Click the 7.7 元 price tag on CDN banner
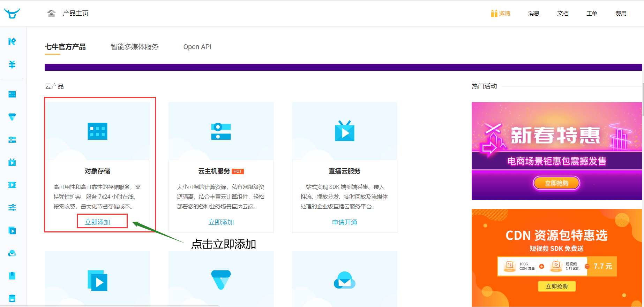Screen dimensions: 644x307 602,266
